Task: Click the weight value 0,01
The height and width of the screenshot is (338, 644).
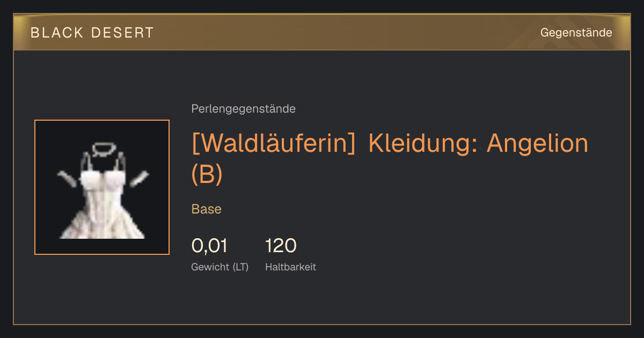Action: click(209, 246)
